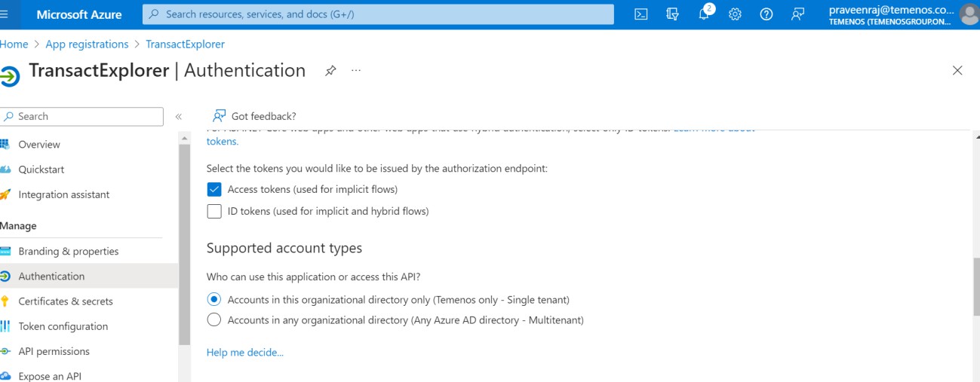This screenshot has height=382, width=980.
Task: Click the sidebar Search field
Action: point(81,116)
